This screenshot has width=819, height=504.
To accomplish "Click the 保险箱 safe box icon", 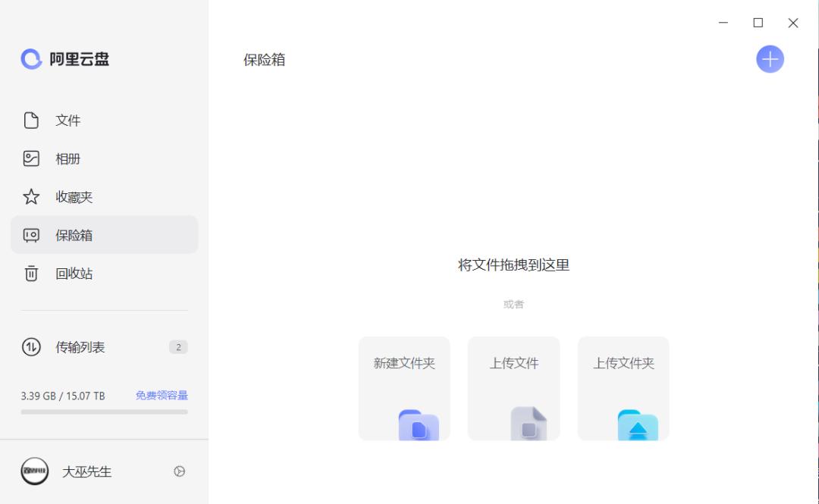I will tap(30, 235).
